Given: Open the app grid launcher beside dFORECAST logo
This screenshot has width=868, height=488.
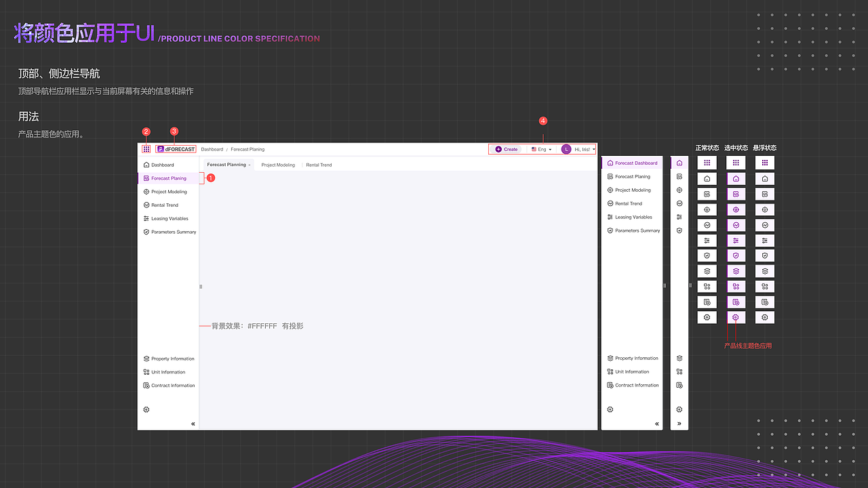Looking at the screenshot, I should (146, 149).
